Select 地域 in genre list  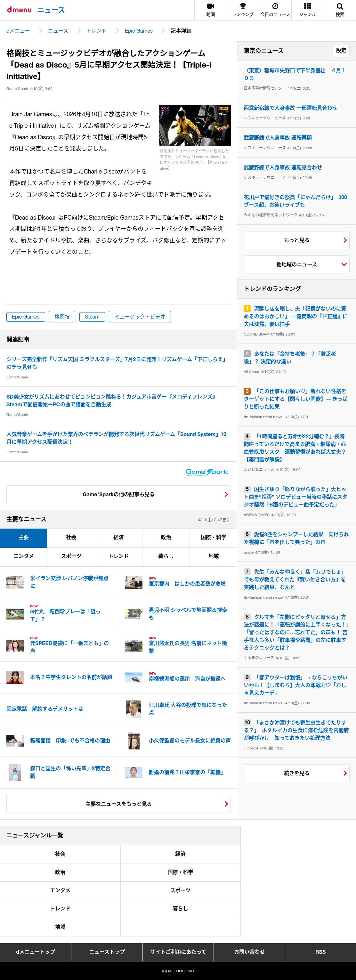click(60, 927)
